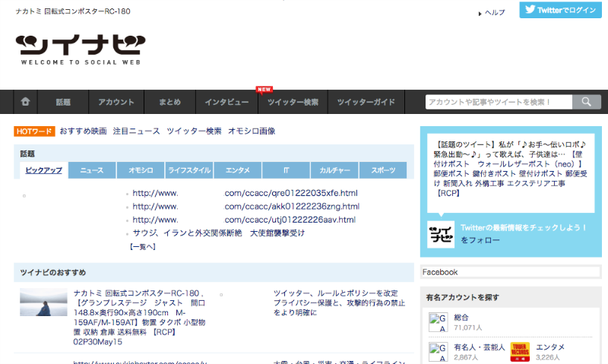608x364 pixels.
Task: Open the 話題 navigation menu
Action: tap(63, 102)
